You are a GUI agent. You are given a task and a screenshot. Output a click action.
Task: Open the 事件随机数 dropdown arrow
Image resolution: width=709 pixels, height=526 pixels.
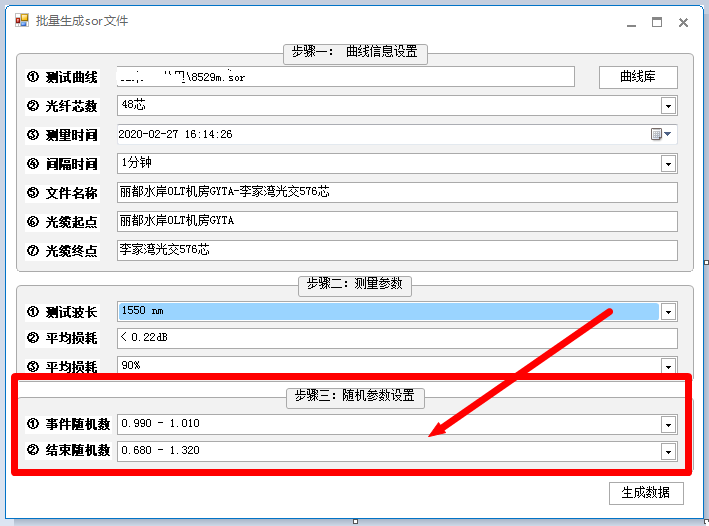(x=668, y=424)
